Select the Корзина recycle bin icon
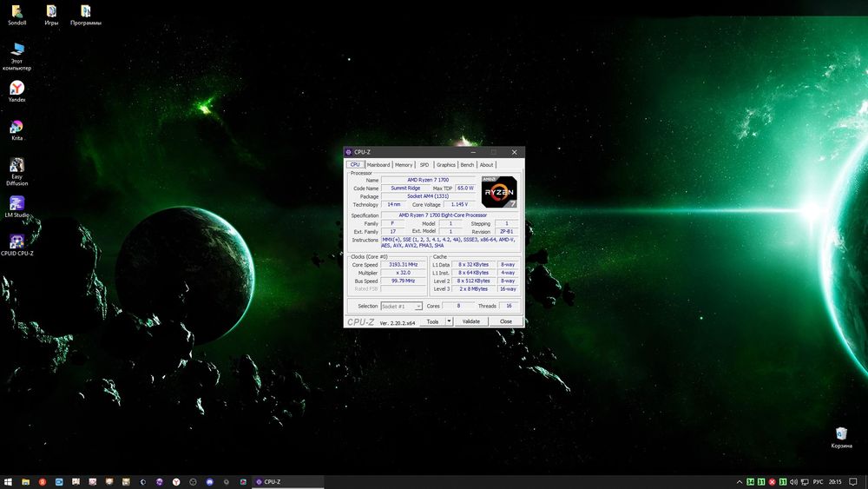This screenshot has height=489, width=868. coord(841,437)
